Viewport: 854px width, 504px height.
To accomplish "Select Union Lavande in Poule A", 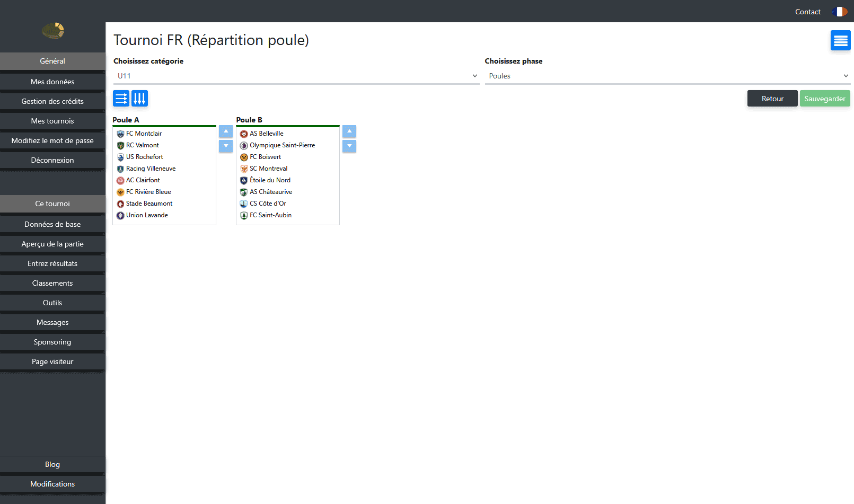I will 164,215.
